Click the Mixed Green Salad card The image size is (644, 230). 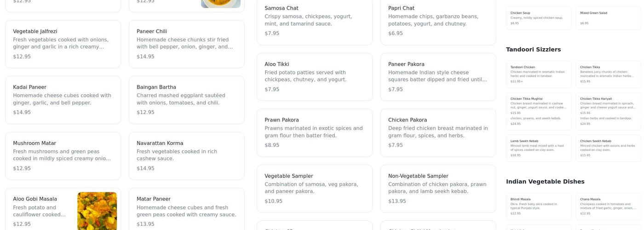608,18
